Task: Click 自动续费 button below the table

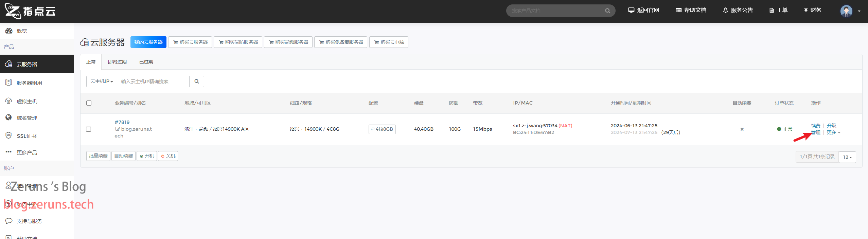Action: coord(123,156)
